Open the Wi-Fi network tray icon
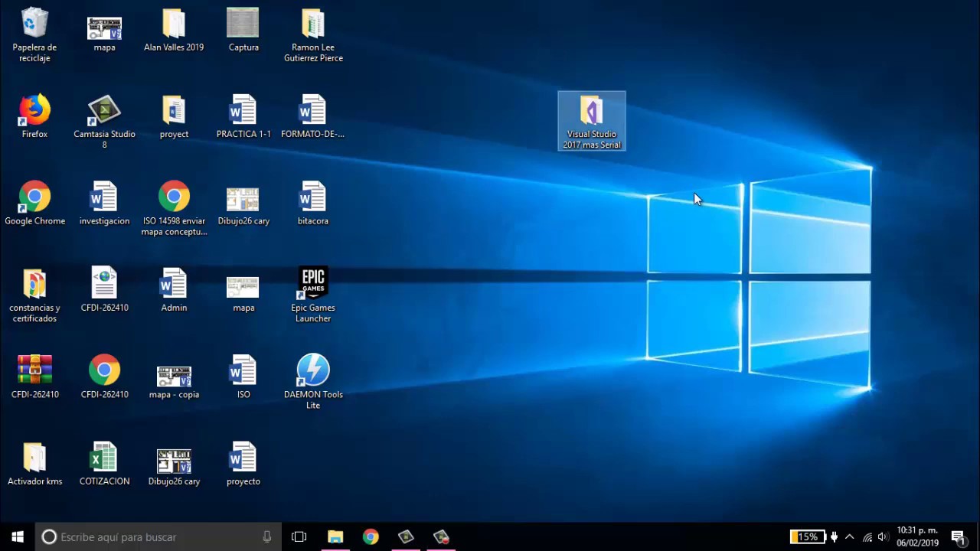 coord(867,536)
